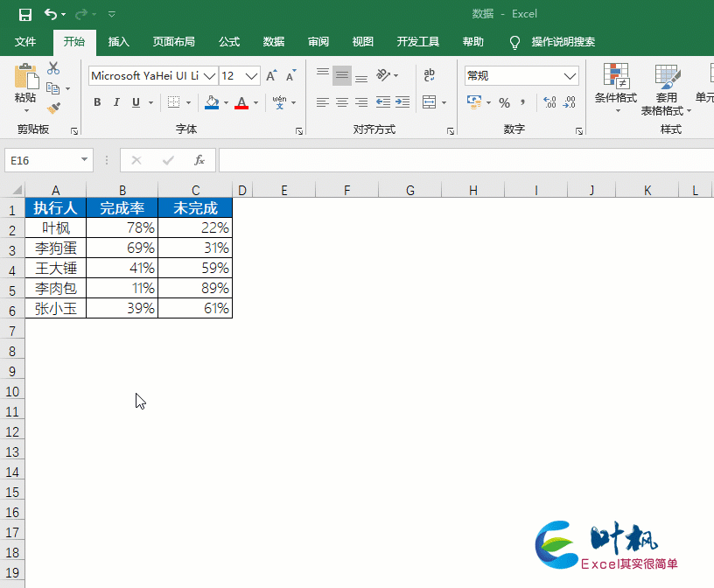The height and width of the screenshot is (588, 714).
Task: Click the Increase Decimal icon
Action: point(550,102)
